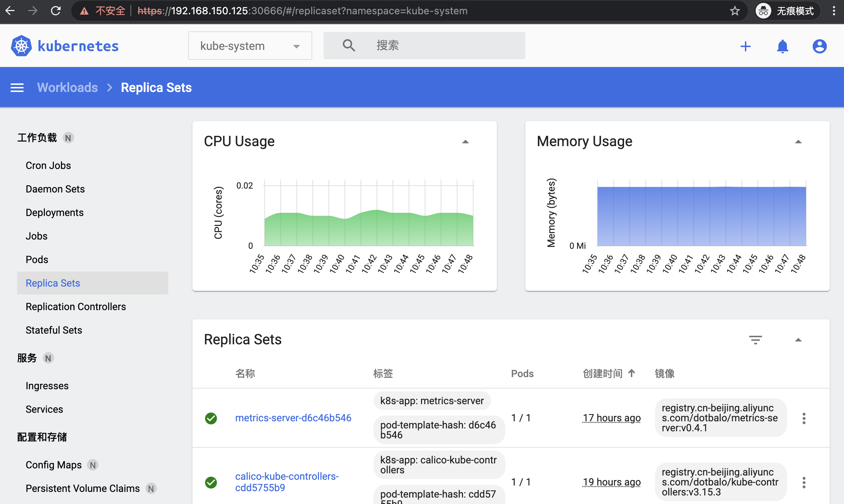Click the search magnifier icon
Screen dimensions: 844x504
click(349, 45)
